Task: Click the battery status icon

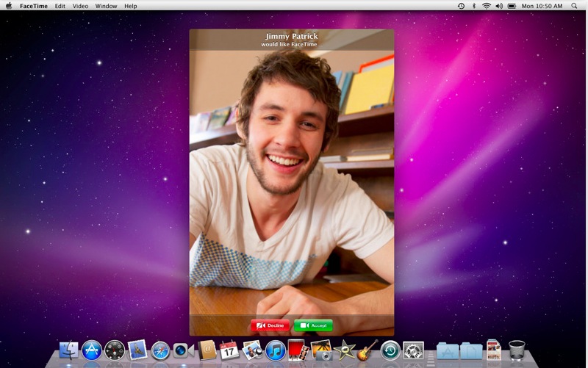Action: [512, 6]
